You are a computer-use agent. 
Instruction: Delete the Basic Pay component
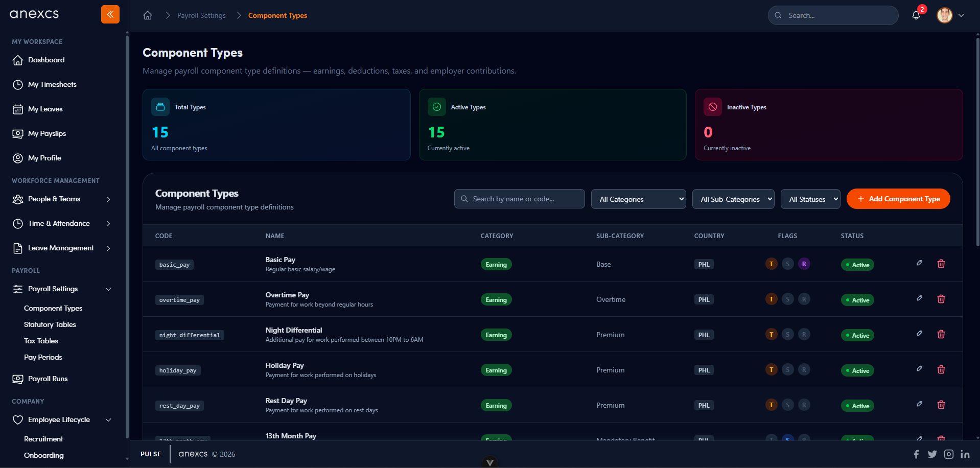pos(941,264)
